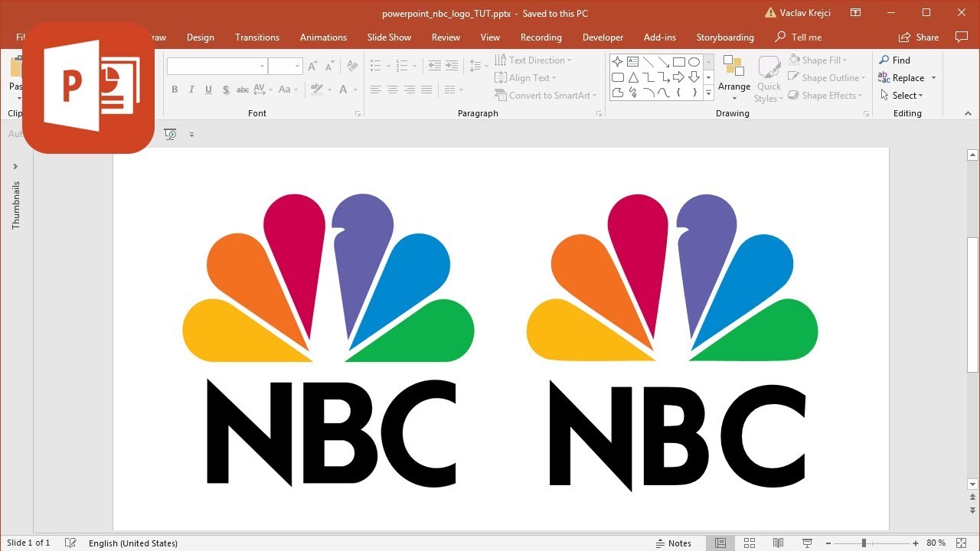
Task: Switch to Reading View
Action: [x=779, y=543]
